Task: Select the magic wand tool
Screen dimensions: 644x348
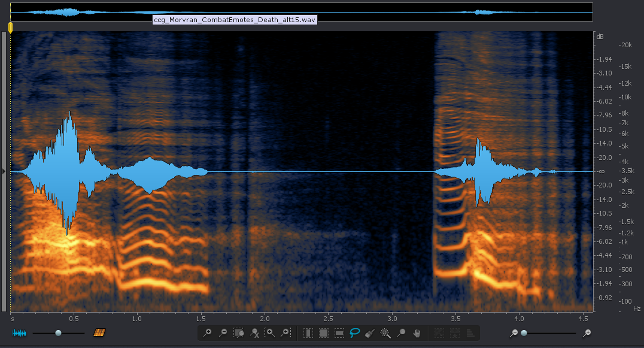Action: (385, 333)
